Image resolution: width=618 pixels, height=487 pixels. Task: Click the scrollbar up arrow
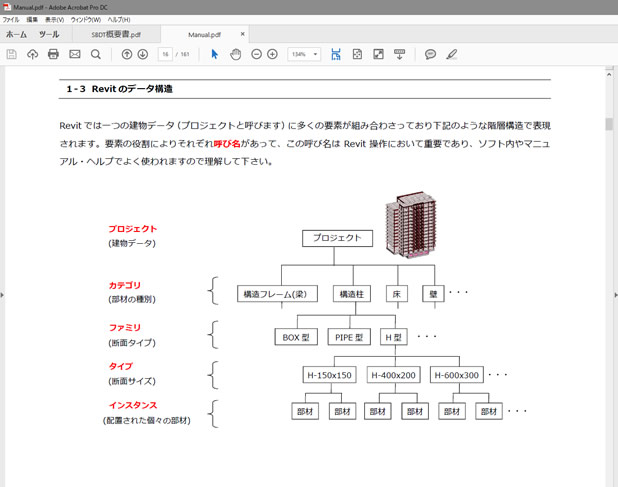coord(609,74)
